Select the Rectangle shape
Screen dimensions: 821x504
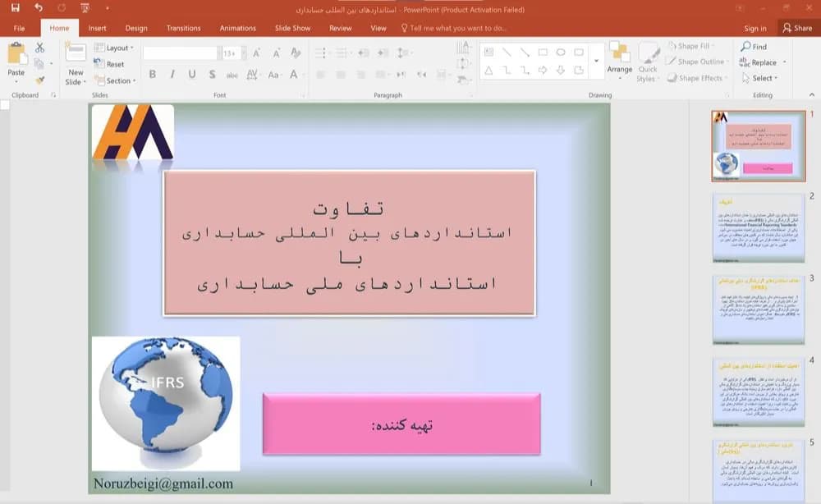click(x=543, y=52)
